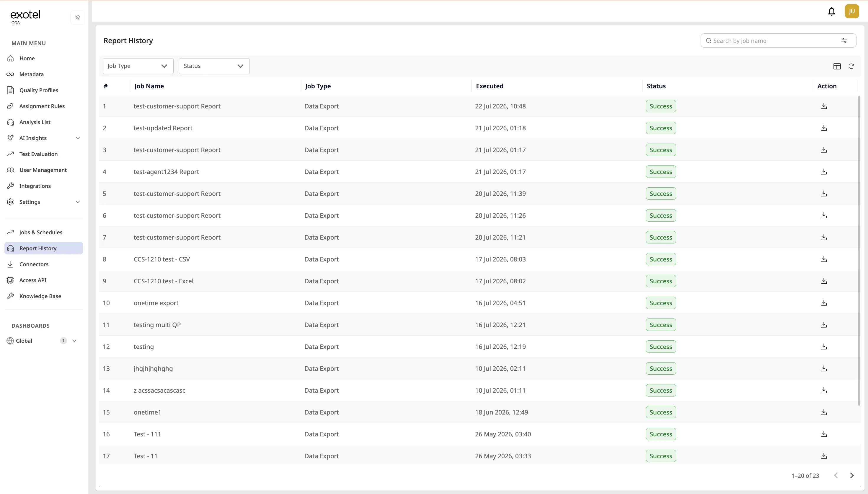Screen dimensions: 868x494
Task: Download the Test - 111 report
Action: [x=824, y=434]
